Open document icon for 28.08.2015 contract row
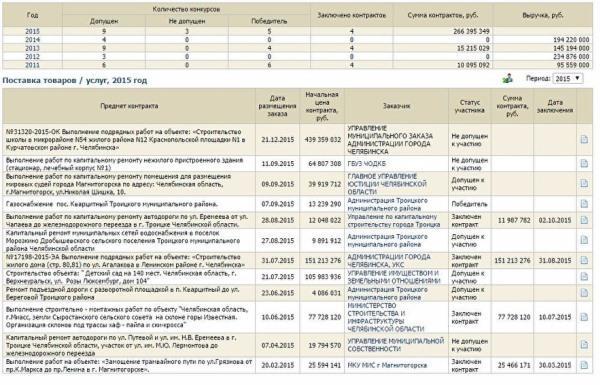This screenshot has width=600, height=385. point(584,220)
